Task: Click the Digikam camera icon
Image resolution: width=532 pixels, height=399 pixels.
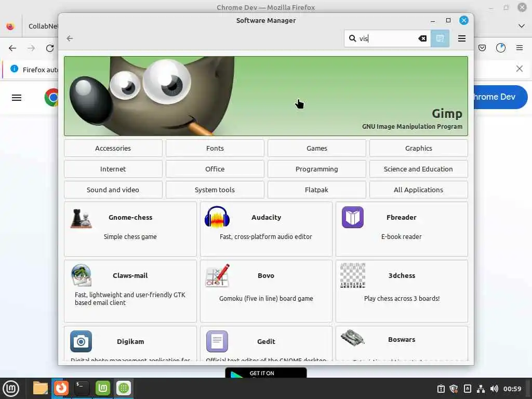Action: point(81,341)
